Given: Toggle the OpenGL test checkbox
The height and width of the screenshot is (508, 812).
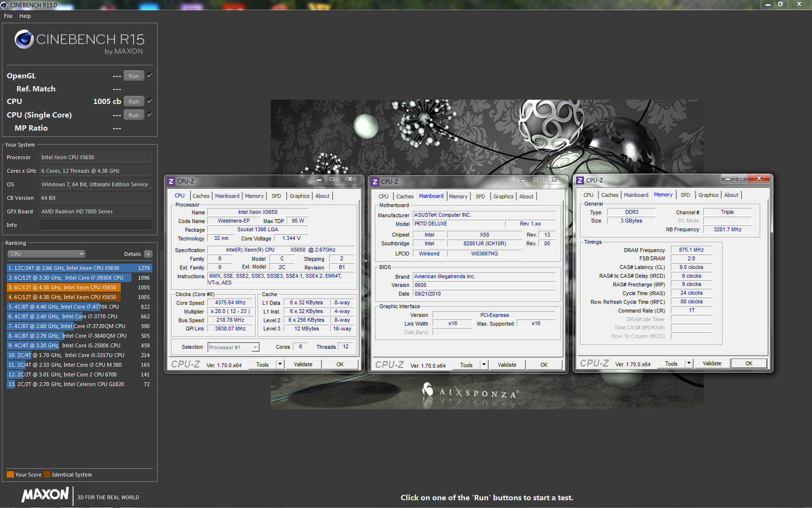Looking at the screenshot, I should tap(150, 75).
